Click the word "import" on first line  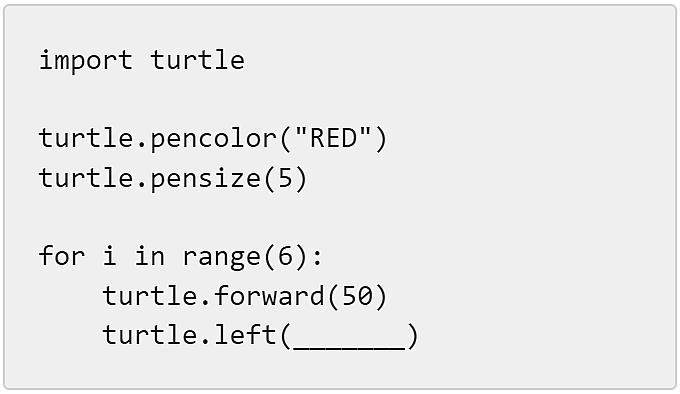click(85, 60)
